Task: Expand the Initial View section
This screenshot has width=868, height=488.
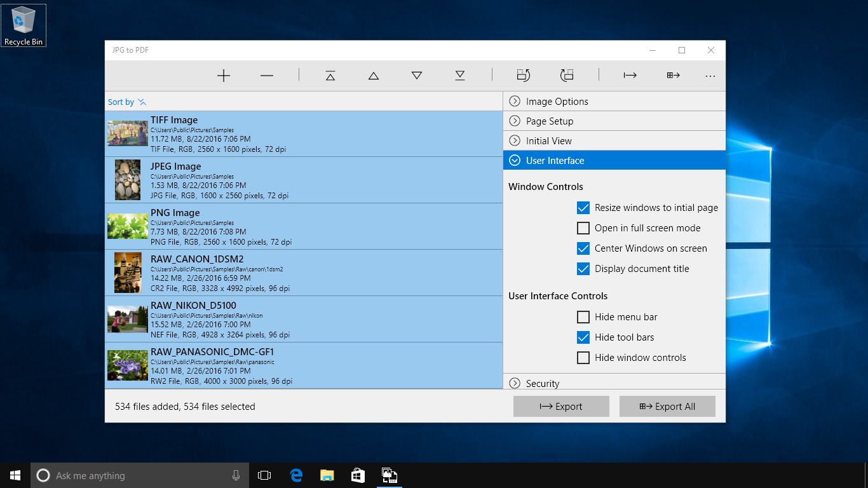Action: [614, 141]
